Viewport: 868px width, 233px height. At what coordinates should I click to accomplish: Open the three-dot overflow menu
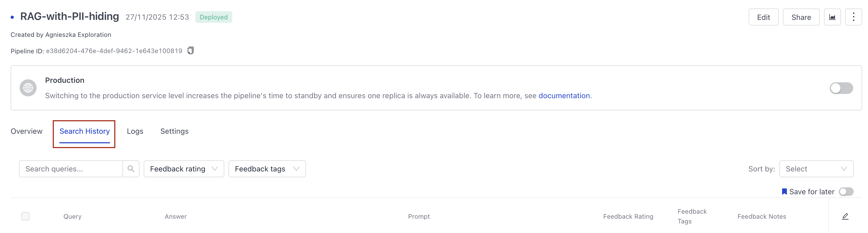pos(854,17)
